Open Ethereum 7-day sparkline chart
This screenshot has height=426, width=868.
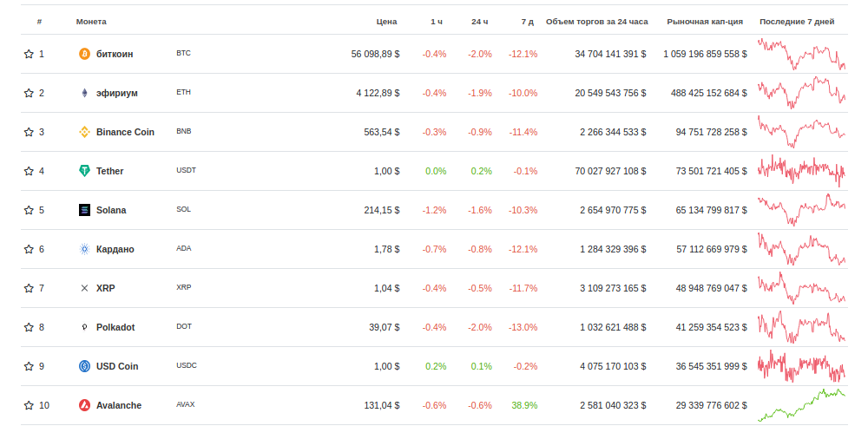[x=801, y=93]
